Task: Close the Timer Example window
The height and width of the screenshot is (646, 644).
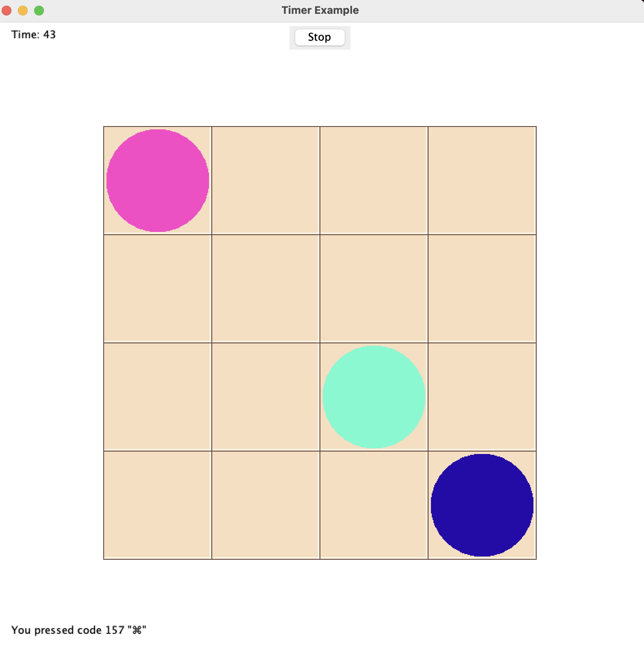Action: point(7,11)
